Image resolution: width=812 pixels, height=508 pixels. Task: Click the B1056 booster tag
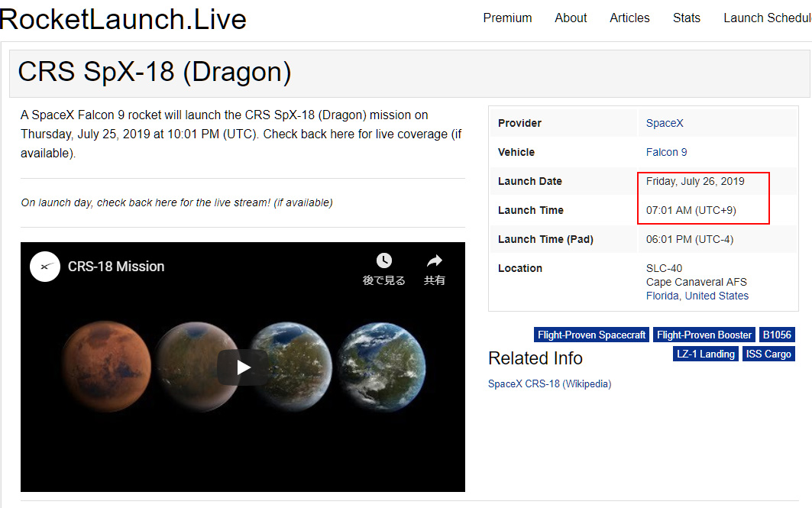click(x=777, y=335)
